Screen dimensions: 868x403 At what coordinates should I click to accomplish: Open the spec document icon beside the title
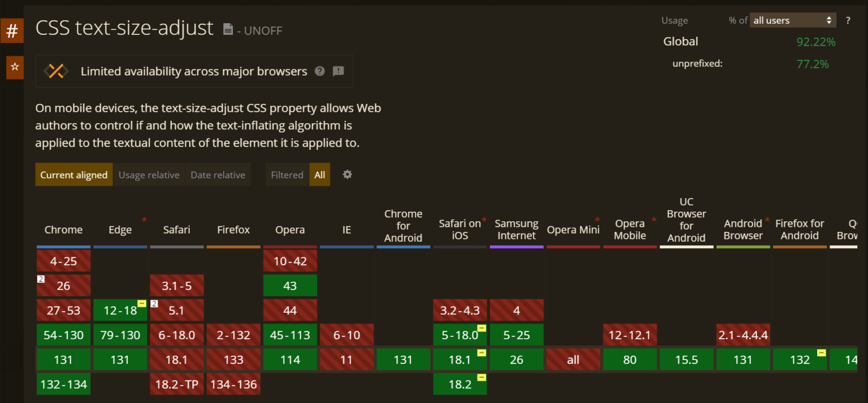click(228, 29)
